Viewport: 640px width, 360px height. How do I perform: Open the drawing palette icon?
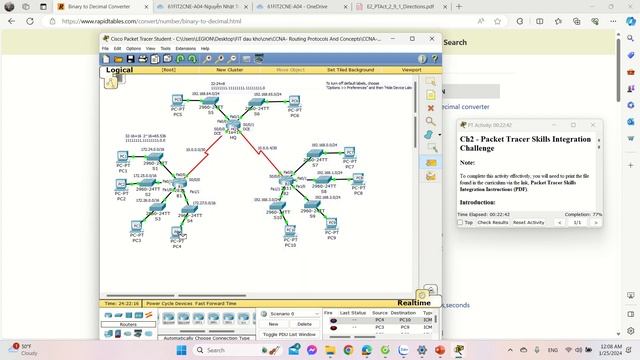[247, 59]
